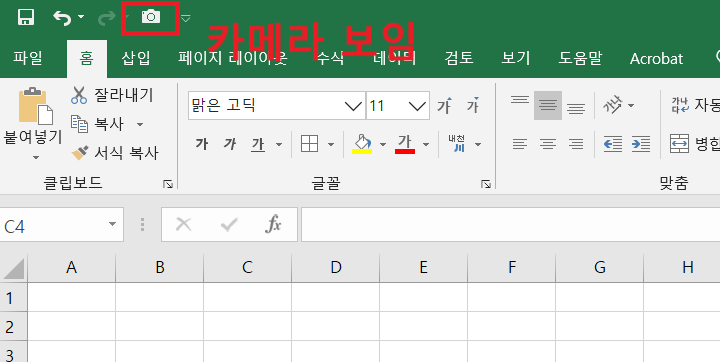Screen dimensions: 720x362
Task: Open the Acrobat ribbon tab
Action: 656,58
